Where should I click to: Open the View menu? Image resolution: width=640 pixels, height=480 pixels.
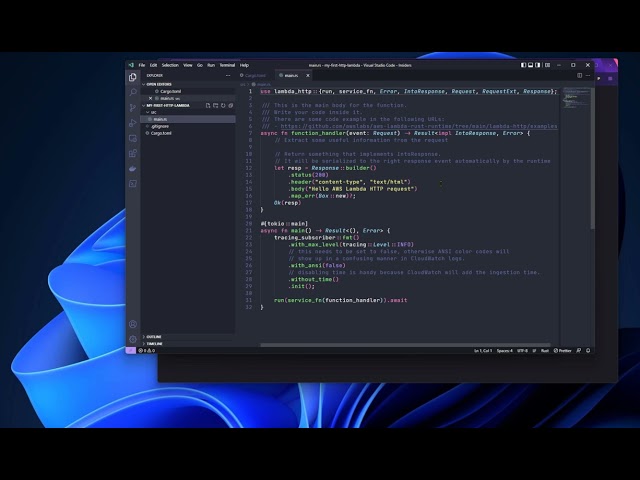click(188, 65)
